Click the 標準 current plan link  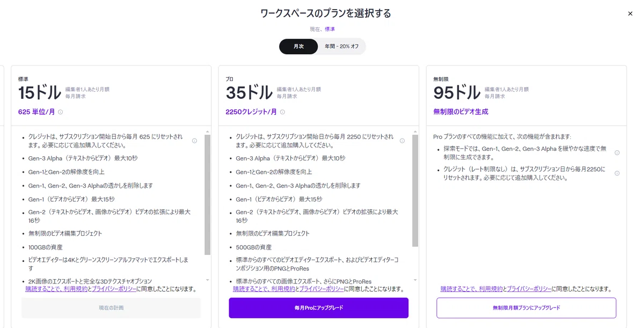pyautogui.click(x=330, y=29)
